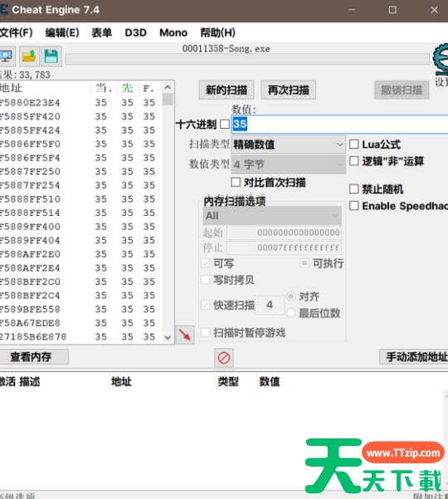The height and width of the screenshot is (499, 448).
Task: Click the address list scroll up arrow
Action: coord(168,87)
